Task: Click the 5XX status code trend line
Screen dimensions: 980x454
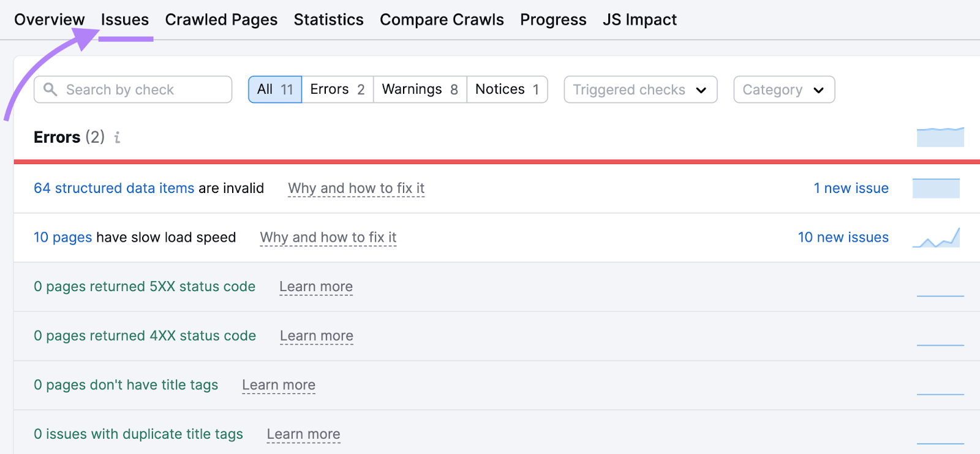Action: point(940,295)
